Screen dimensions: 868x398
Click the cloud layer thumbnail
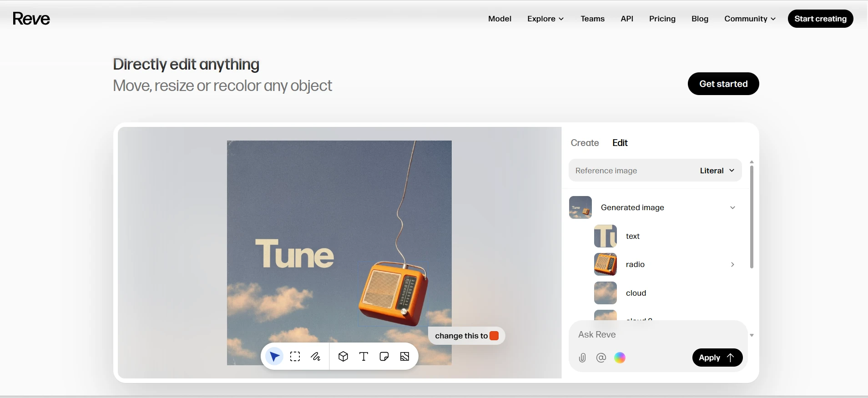coord(606,293)
